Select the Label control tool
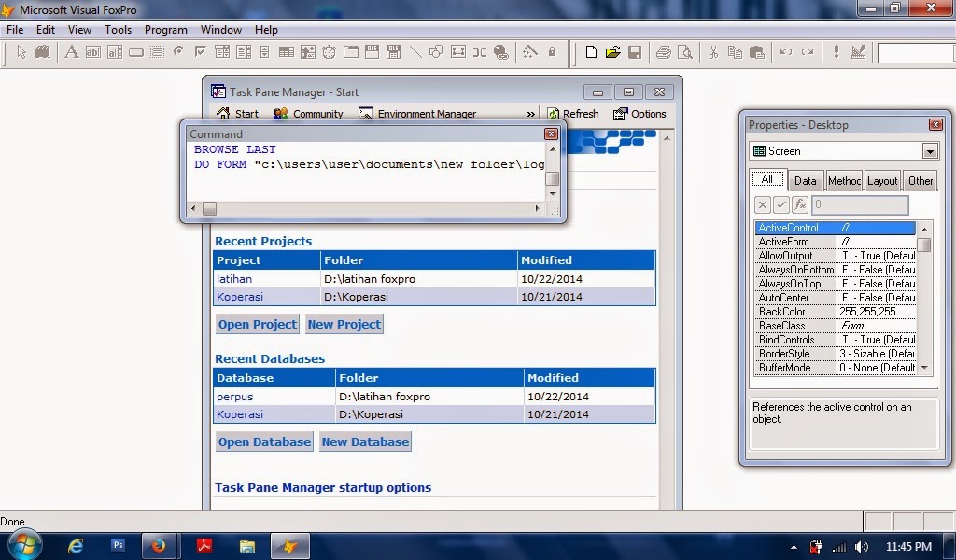The width and height of the screenshot is (956, 560). [71, 52]
